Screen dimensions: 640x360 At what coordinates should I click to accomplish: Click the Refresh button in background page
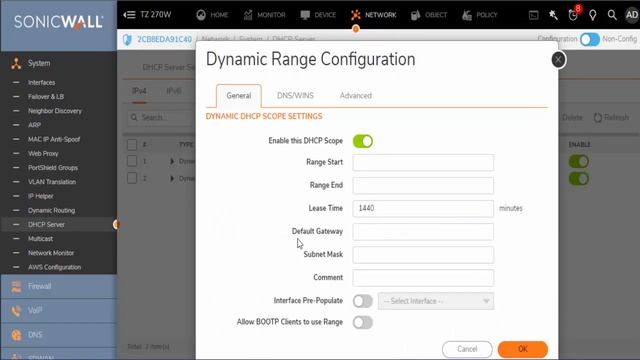pos(611,118)
